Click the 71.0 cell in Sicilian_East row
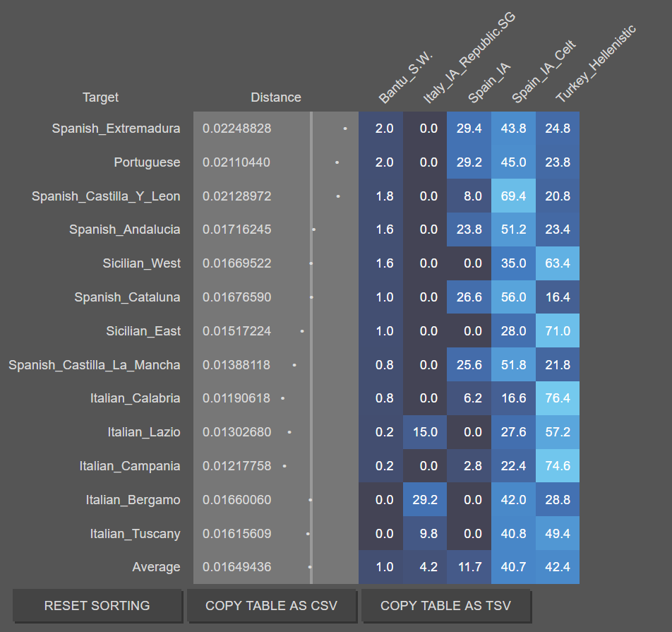This screenshot has height=632, width=672. point(558,330)
